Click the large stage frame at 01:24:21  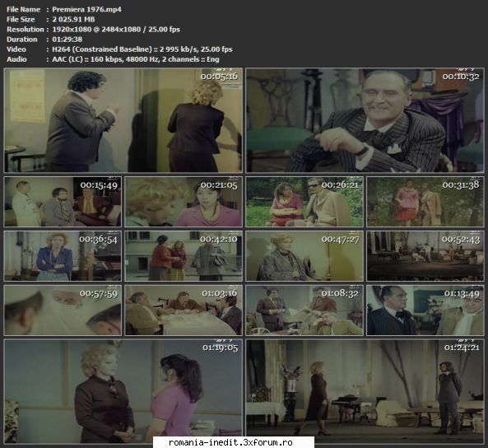[365, 391]
